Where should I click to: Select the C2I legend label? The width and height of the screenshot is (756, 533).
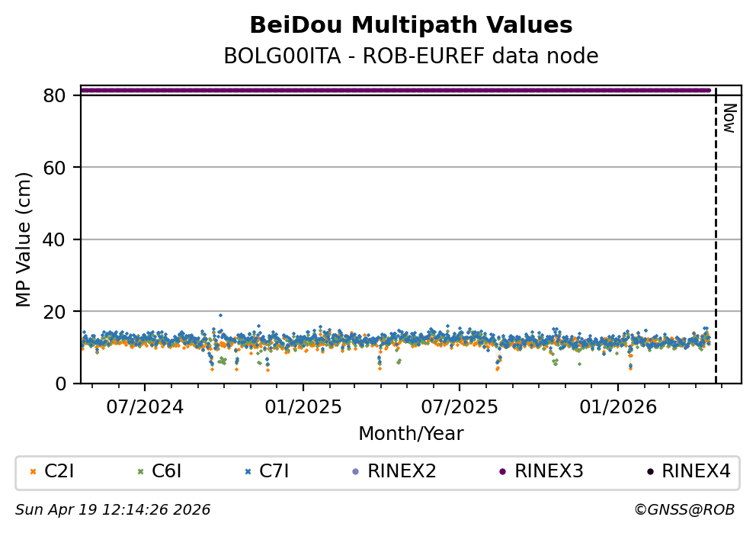[59, 472]
